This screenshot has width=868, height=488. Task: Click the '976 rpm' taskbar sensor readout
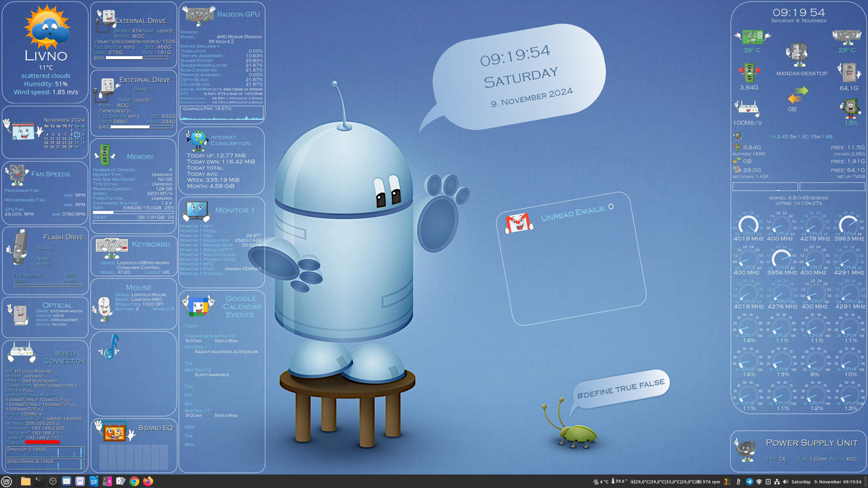710,482
